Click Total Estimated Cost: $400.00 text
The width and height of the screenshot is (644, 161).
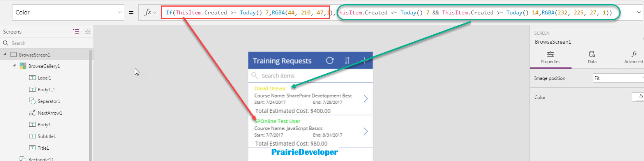coord(293,111)
